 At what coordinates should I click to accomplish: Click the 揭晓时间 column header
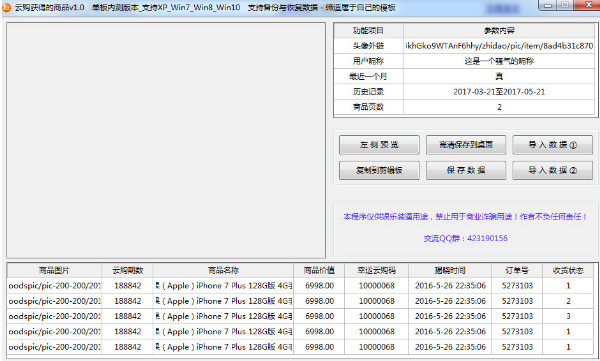(450, 271)
